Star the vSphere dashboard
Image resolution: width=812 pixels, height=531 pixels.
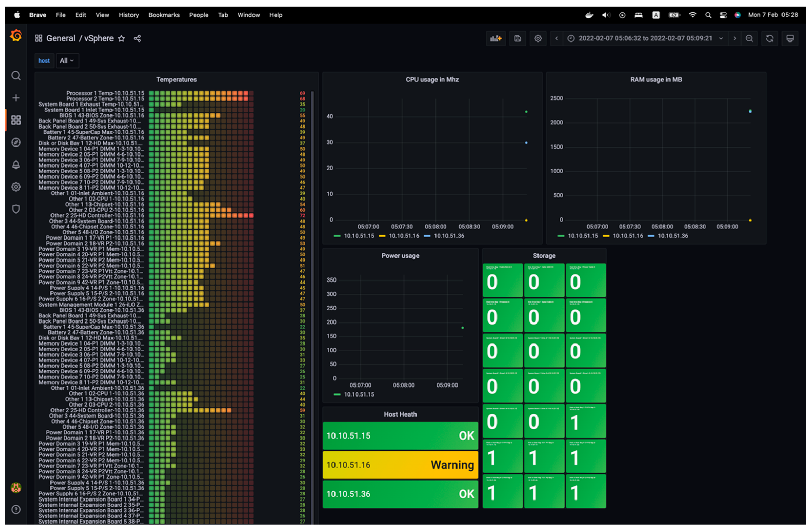point(121,38)
